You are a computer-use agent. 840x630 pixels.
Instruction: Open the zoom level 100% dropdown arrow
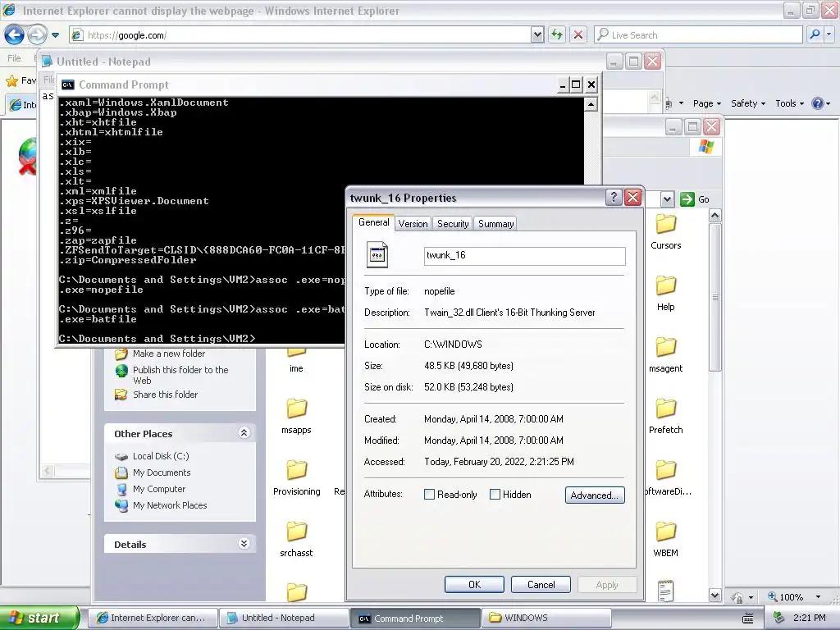pyautogui.click(x=818, y=597)
